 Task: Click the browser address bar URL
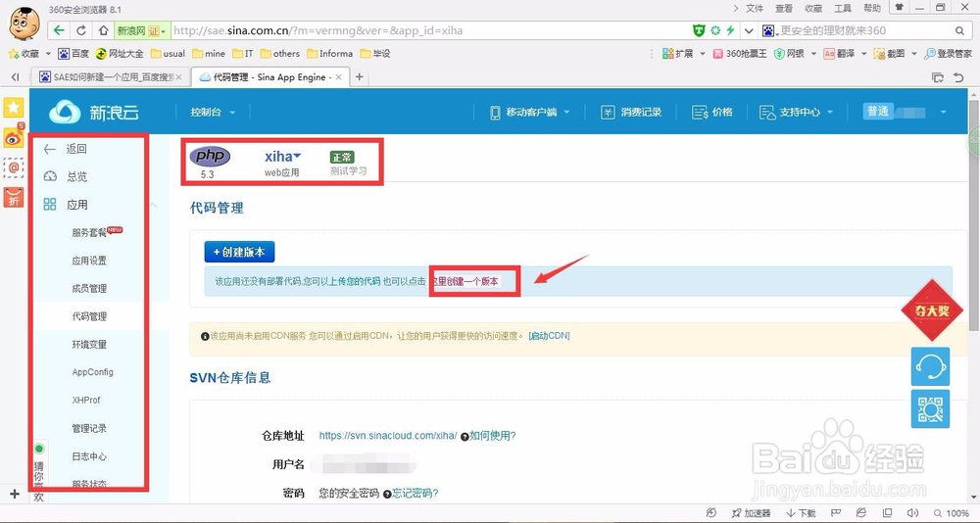tap(318, 30)
